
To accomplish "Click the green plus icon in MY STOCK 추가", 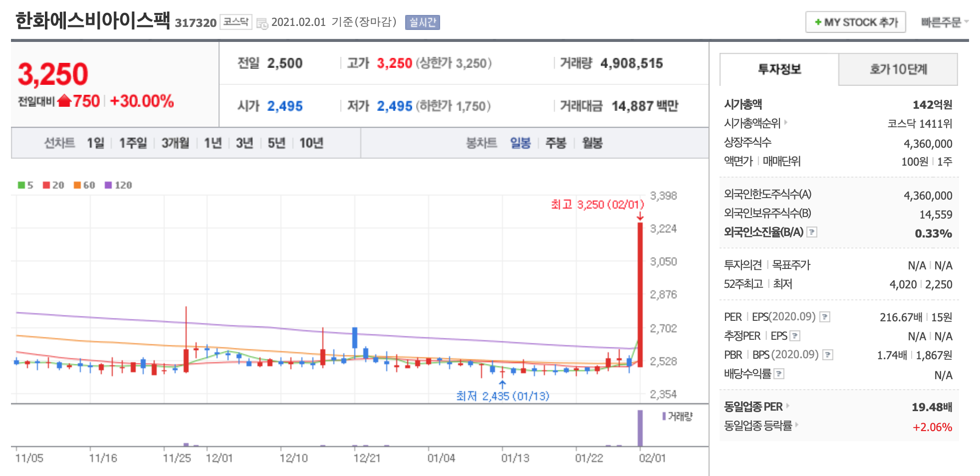I will point(818,22).
